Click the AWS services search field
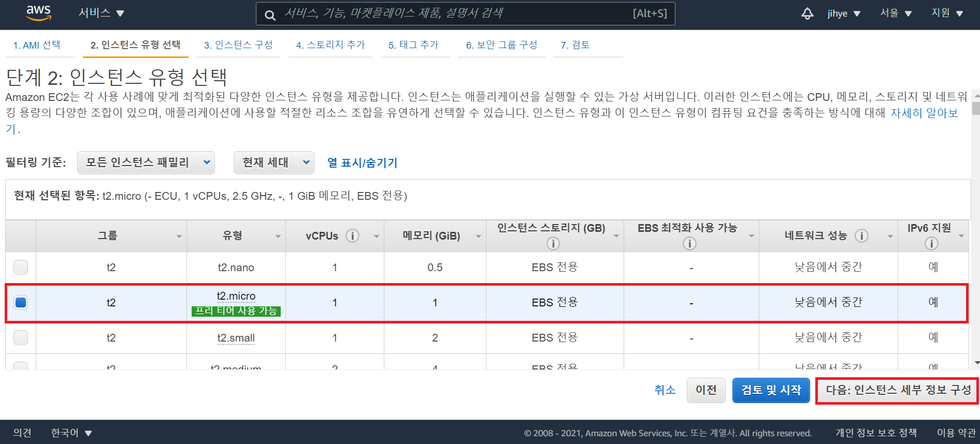Image resolution: width=980 pixels, height=444 pixels. [x=465, y=14]
